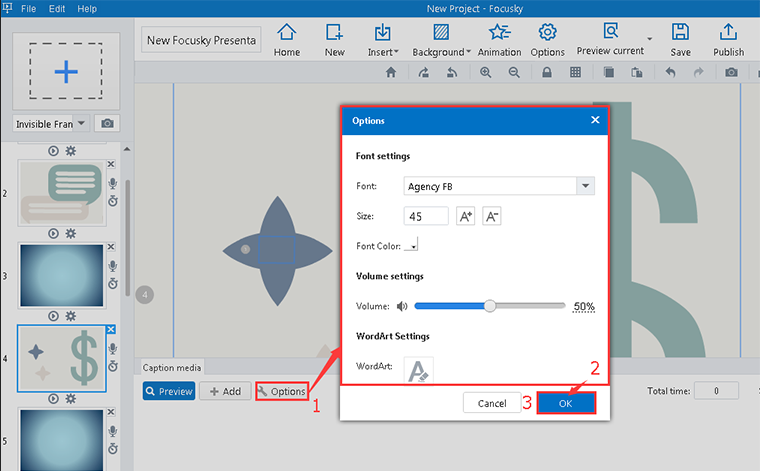Add a new frame with plus box
The height and width of the screenshot is (471, 761).
pos(66,71)
